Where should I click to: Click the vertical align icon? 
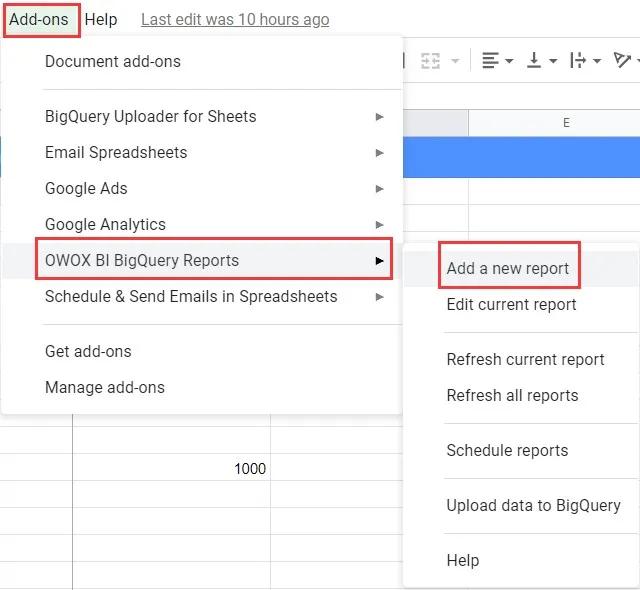[x=534, y=60]
